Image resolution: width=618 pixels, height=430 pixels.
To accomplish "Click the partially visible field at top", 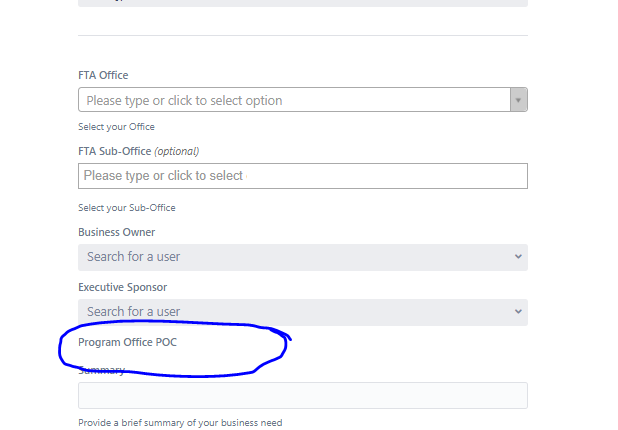I will tap(303, 3).
